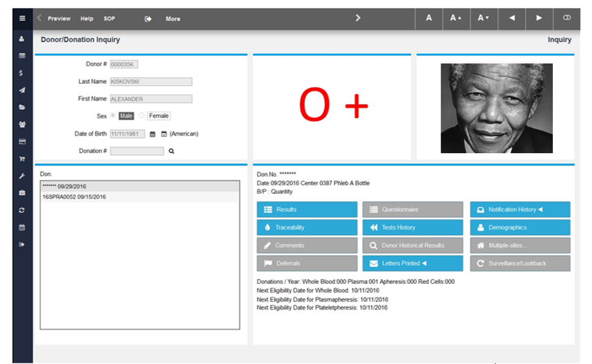Open the calendar icon in the sidebar
The height and width of the screenshot is (364, 592).
[22, 228]
